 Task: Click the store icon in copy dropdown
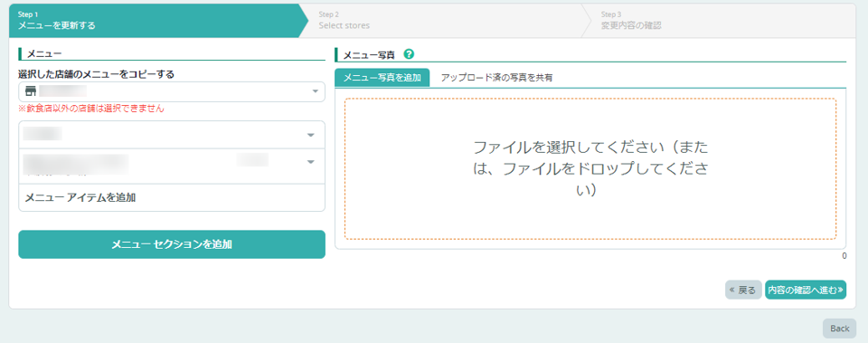31,91
